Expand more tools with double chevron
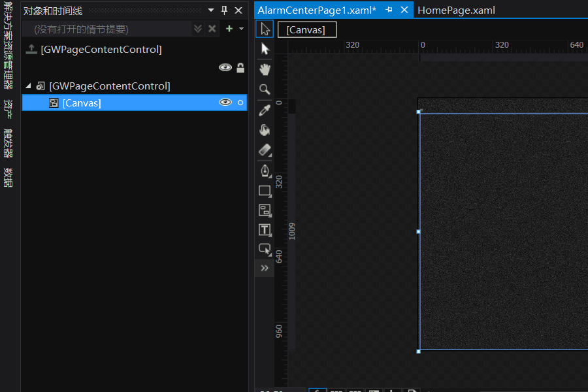588x392 pixels. [265, 268]
